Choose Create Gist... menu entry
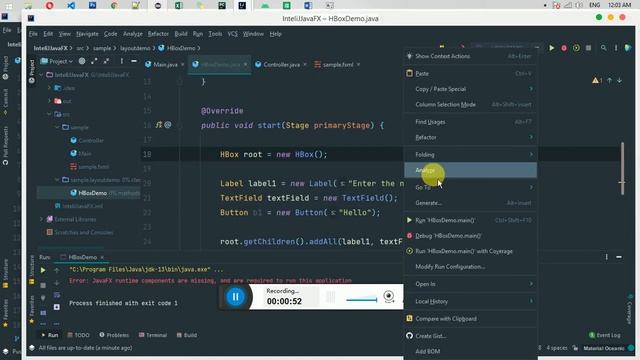This screenshot has width=640, height=360. pyautogui.click(x=470, y=336)
